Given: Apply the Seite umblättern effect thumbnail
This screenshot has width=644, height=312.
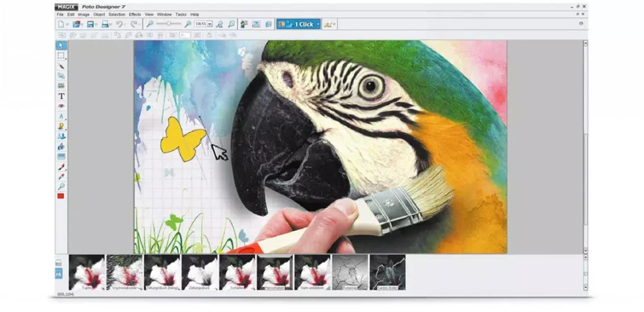Looking at the screenshot, I should pos(313,272).
